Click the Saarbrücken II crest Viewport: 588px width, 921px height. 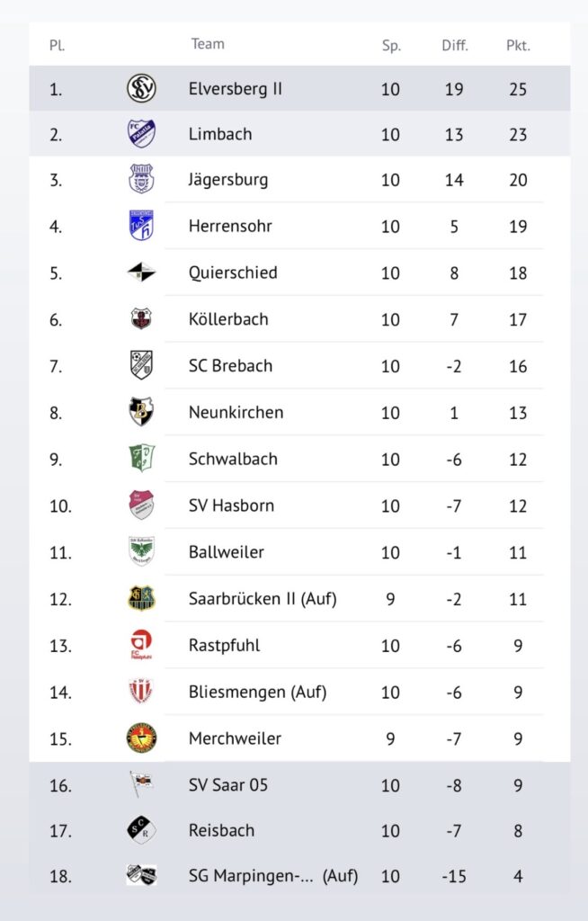coord(141,598)
